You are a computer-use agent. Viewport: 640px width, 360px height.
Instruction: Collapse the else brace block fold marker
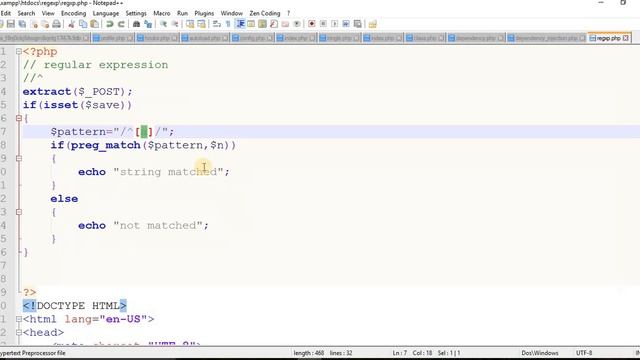(x=19, y=212)
